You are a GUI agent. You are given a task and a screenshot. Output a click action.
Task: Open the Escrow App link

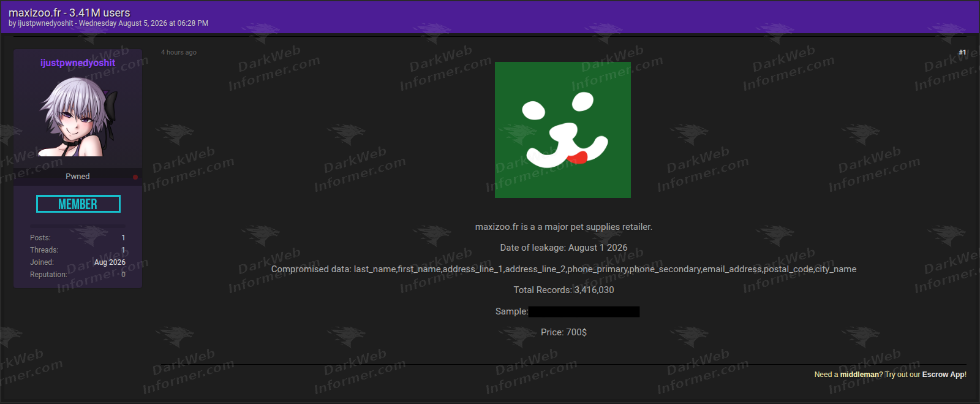pyautogui.click(x=943, y=375)
